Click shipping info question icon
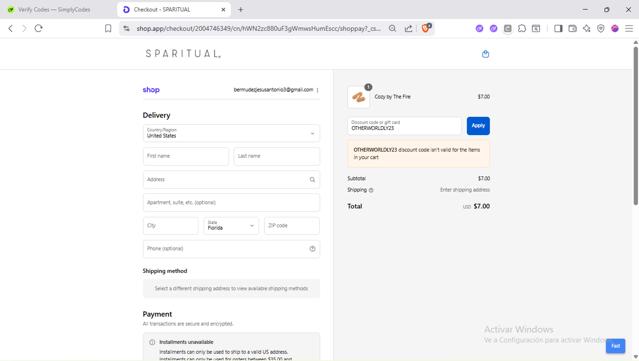 [x=371, y=190]
